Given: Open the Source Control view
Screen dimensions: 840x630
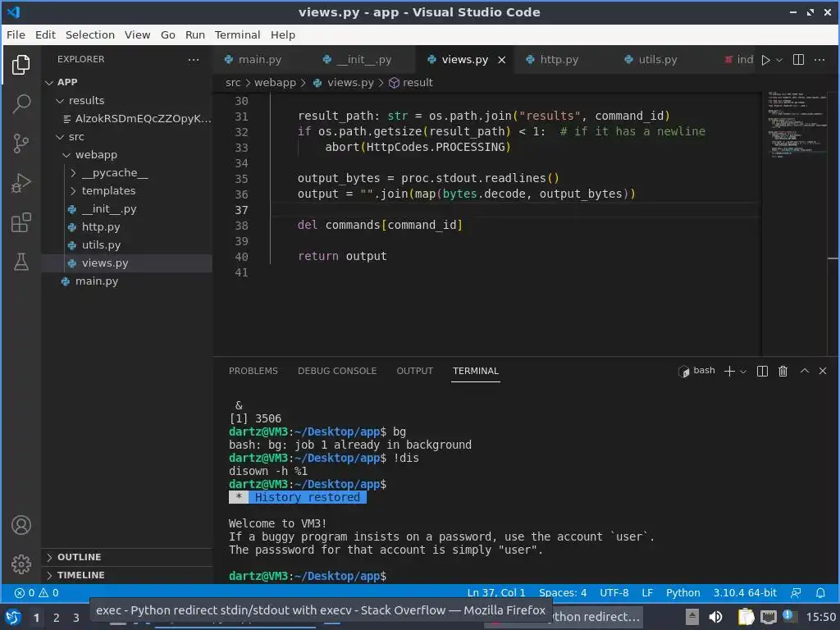Looking at the screenshot, I should pyautogui.click(x=21, y=143).
